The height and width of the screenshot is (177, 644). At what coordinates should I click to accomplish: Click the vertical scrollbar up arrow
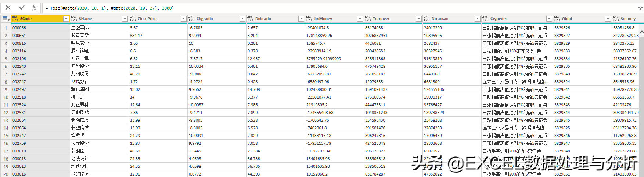point(641,33)
